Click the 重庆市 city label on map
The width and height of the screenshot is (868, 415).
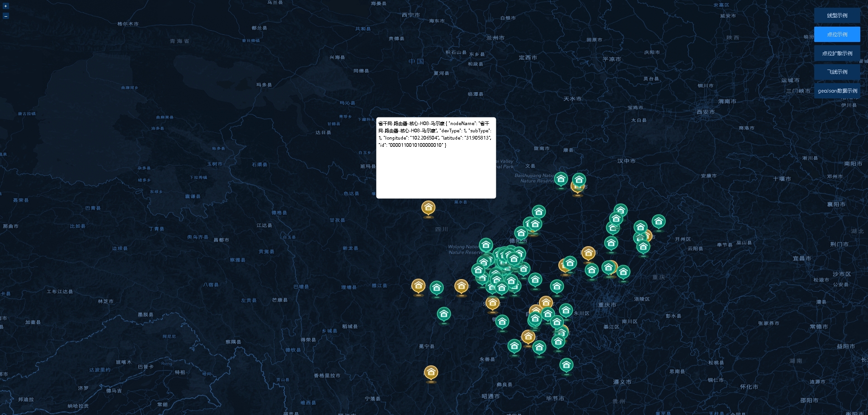[607, 305]
